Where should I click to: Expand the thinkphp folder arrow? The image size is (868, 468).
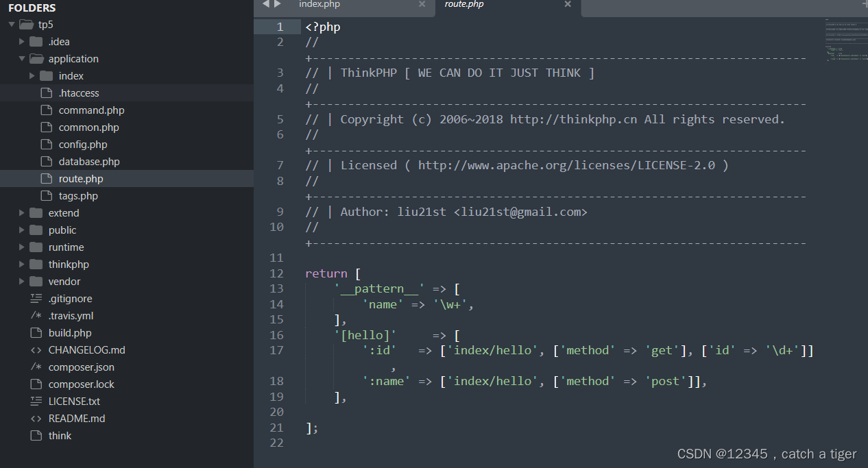pyautogui.click(x=22, y=264)
